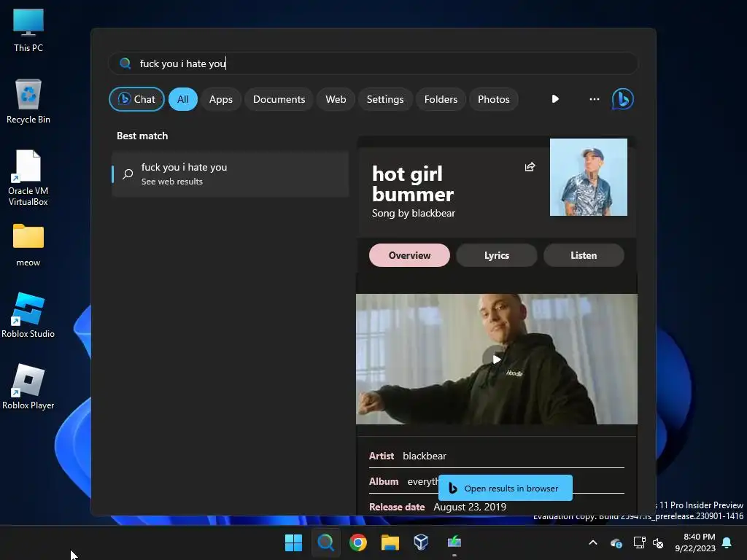The width and height of the screenshot is (747, 560).
Task: Switch to the Folders filter
Action: point(441,99)
